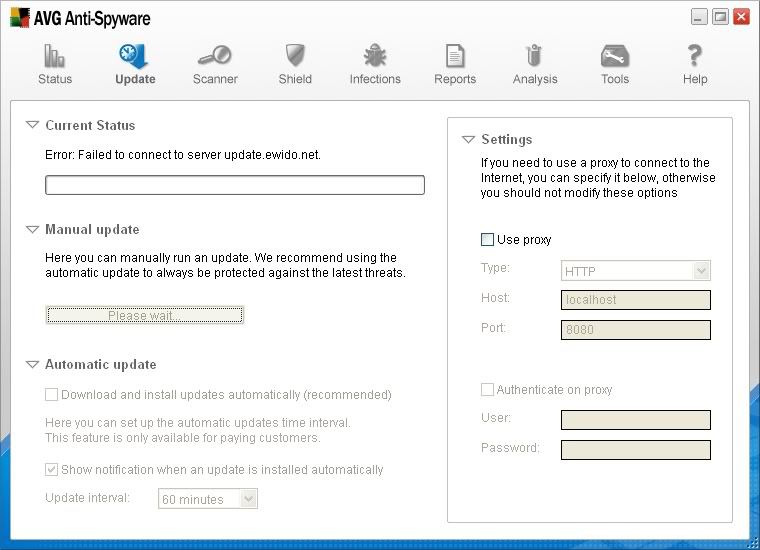Click the 'Manual update' heading text

click(x=92, y=229)
